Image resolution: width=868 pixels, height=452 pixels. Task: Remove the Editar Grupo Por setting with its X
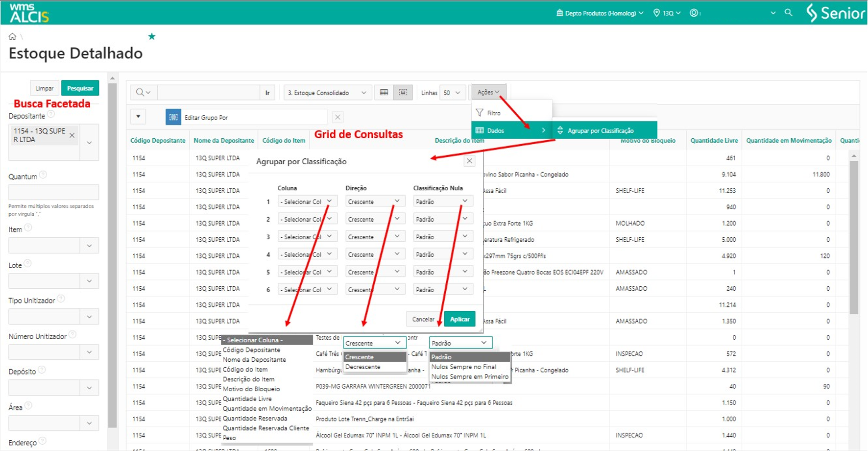click(x=338, y=117)
